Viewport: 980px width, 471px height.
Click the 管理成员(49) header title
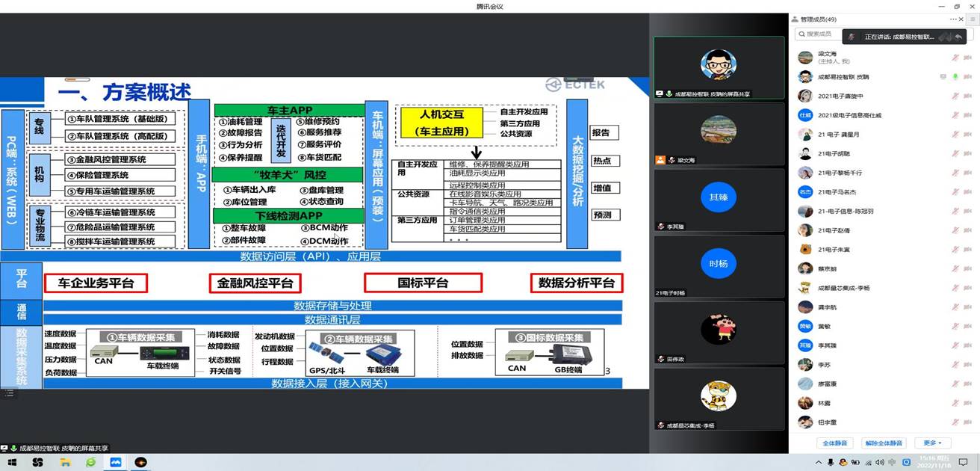click(818, 19)
